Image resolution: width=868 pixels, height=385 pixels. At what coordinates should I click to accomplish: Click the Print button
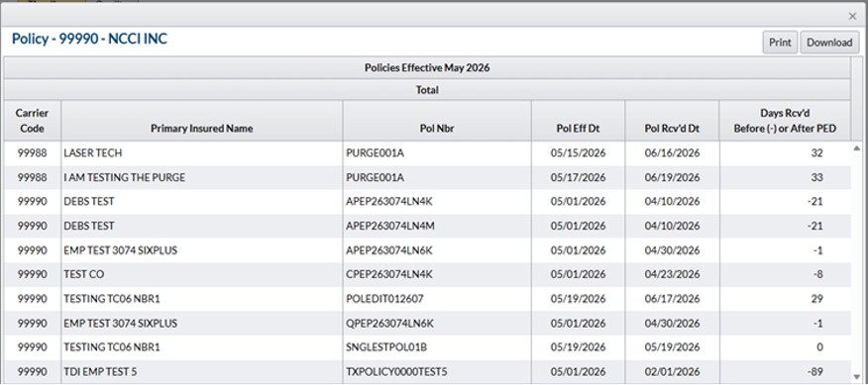pyautogui.click(x=780, y=43)
